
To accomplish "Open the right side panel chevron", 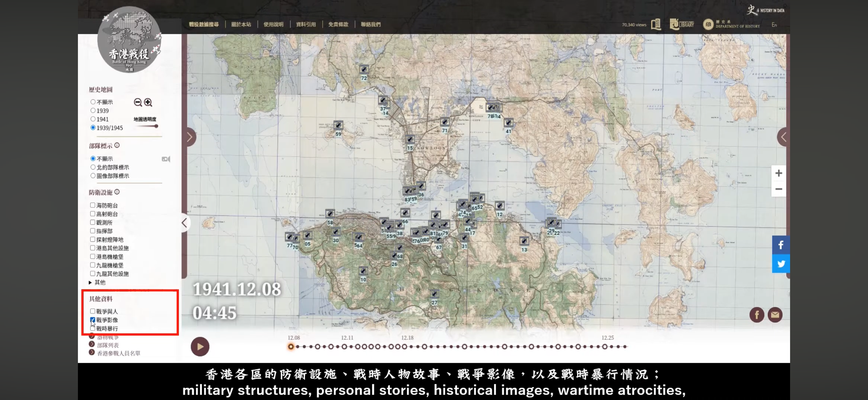I will click(x=784, y=137).
